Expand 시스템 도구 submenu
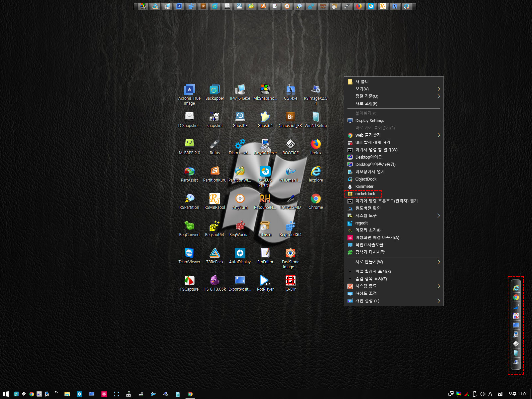This screenshot has width=532, height=399. click(x=394, y=215)
